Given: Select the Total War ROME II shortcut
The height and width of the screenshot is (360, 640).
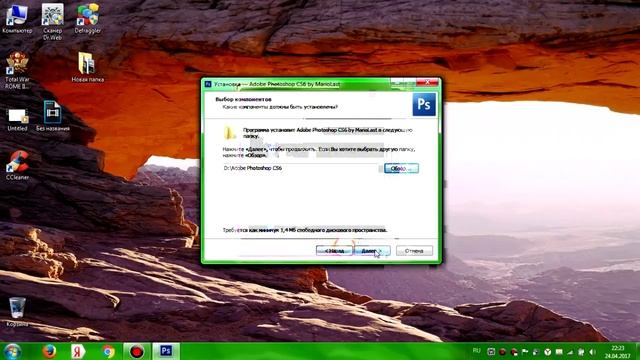Looking at the screenshot, I should [17, 71].
